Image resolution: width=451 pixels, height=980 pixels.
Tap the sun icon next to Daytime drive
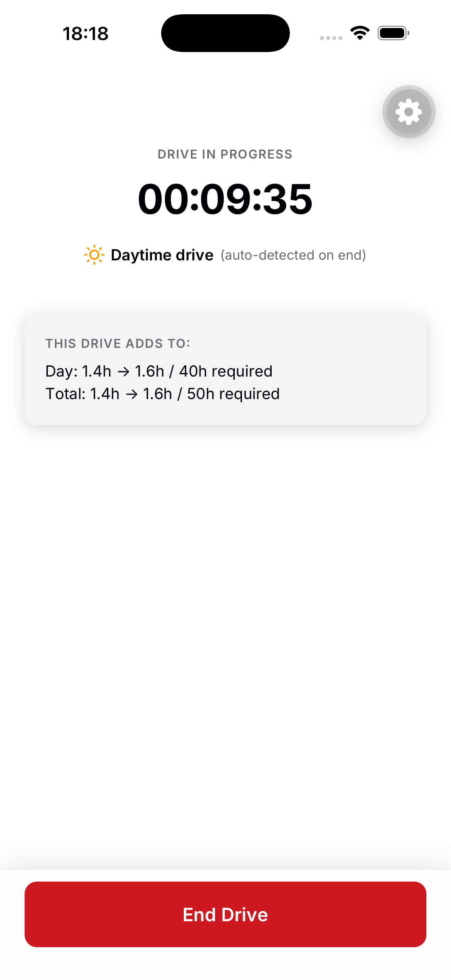point(94,254)
